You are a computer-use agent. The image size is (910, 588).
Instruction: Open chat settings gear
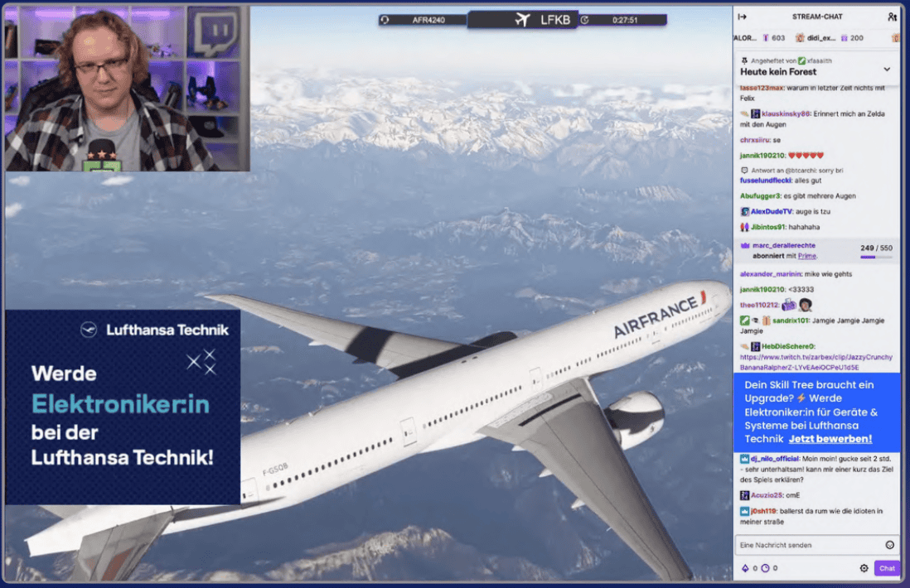pyautogui.click(x=864, y=568)
